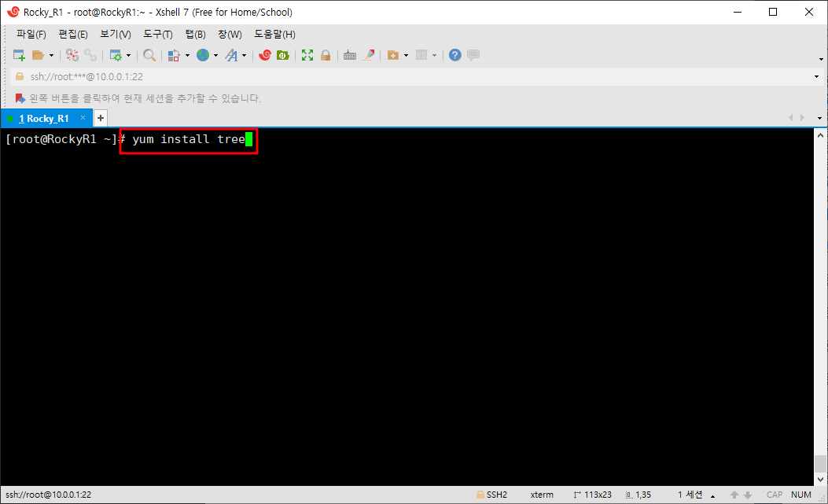Expand the toolbar overflow arrow
This screenshot has width=828, height=504.
(821, 59)
